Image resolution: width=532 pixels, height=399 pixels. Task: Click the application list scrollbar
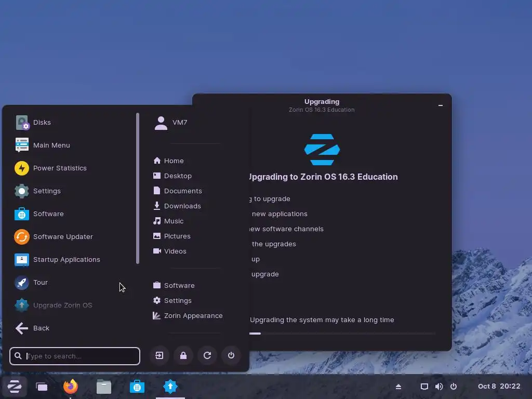[x=138, y=188]
